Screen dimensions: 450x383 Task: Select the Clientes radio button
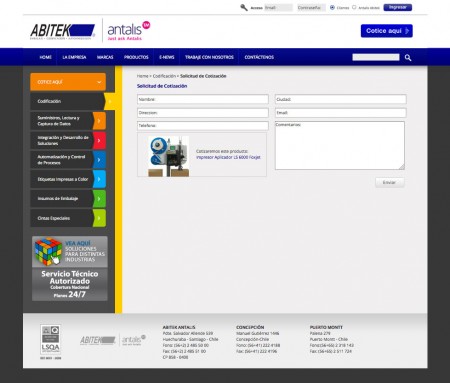coord(332,7)
